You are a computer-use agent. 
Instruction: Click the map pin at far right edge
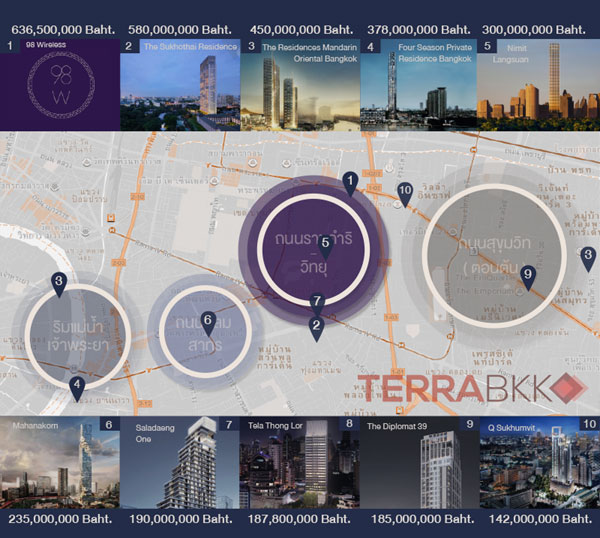coord(588,258)
